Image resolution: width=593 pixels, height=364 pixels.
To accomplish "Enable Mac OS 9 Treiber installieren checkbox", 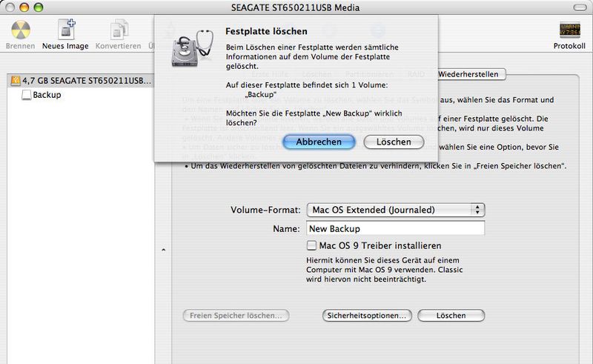I will 311,245.
